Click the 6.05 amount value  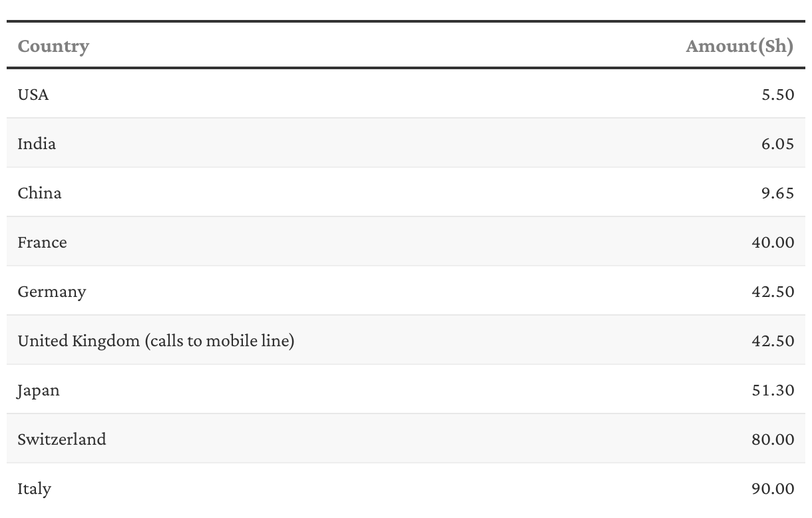pos(777,144)
